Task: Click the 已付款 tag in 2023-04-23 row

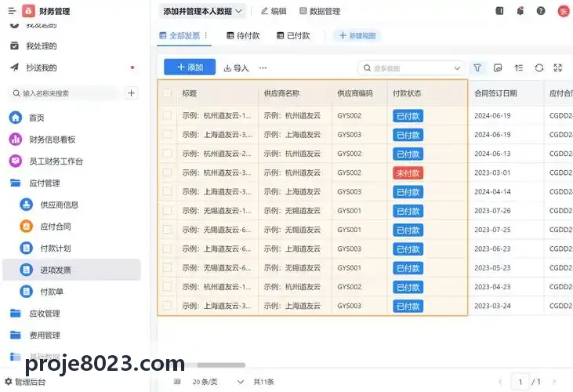Action: (408, 287)
